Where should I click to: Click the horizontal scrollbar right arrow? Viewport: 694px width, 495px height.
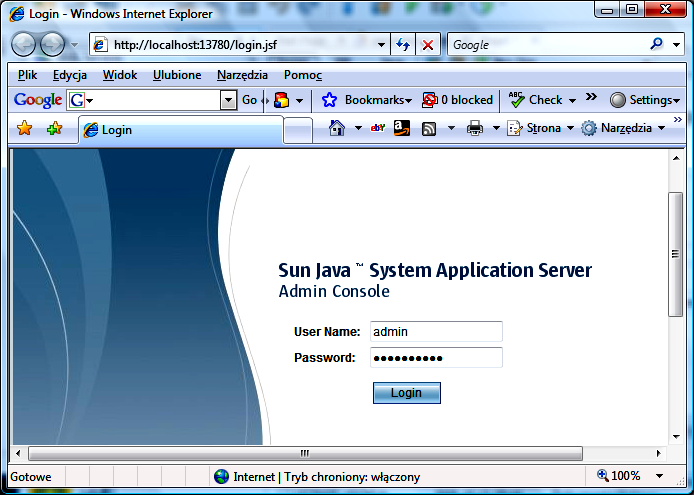click(x=659, y=453)
